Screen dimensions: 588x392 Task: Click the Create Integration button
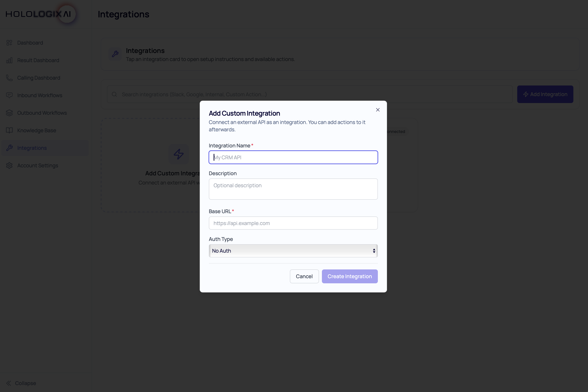click(350, 276)
